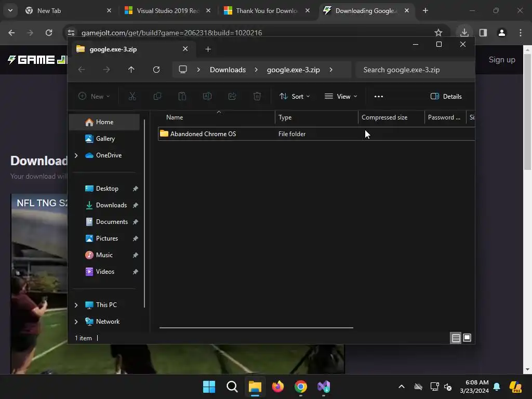Expand the Network tree node
This screenshot has width=532, height=399.
(76, 322)
